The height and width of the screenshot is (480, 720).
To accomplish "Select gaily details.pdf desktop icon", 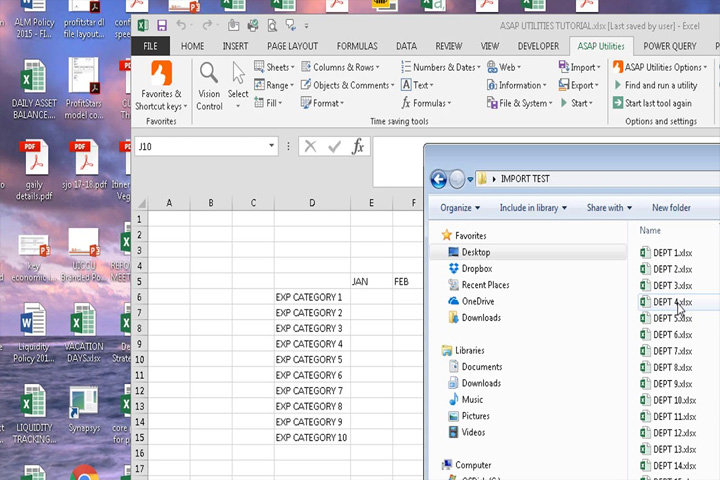I will coord(34,170).
